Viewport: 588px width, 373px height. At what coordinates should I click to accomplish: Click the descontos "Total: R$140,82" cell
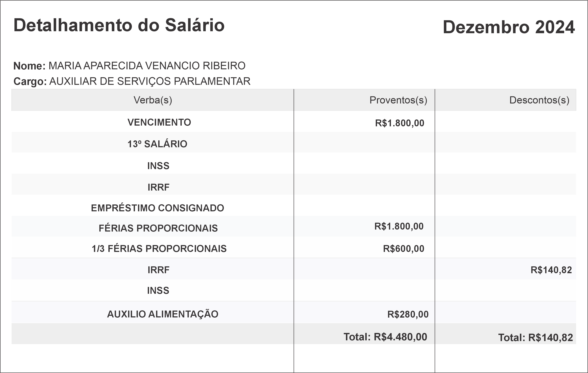point(535,338)
